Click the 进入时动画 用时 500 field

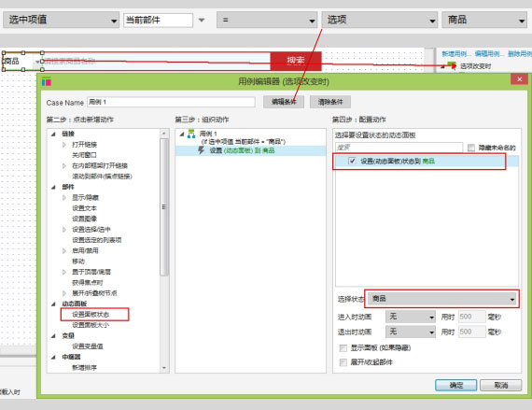472,317
